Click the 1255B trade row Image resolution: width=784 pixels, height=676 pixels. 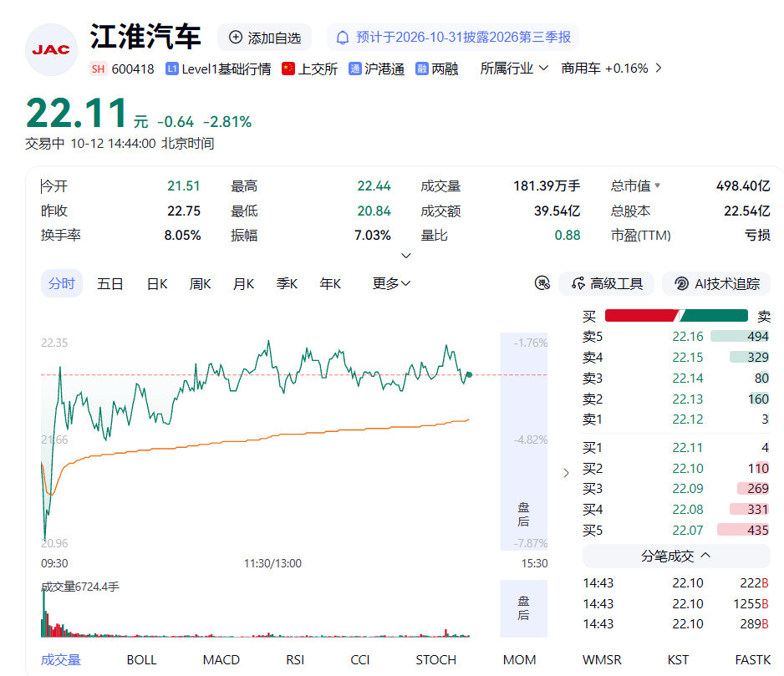point(676,603)
